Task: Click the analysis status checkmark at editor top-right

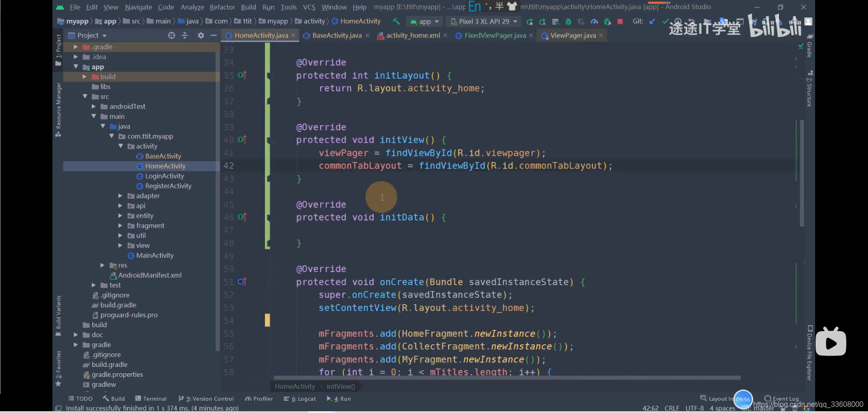Action: pos(801,46)
